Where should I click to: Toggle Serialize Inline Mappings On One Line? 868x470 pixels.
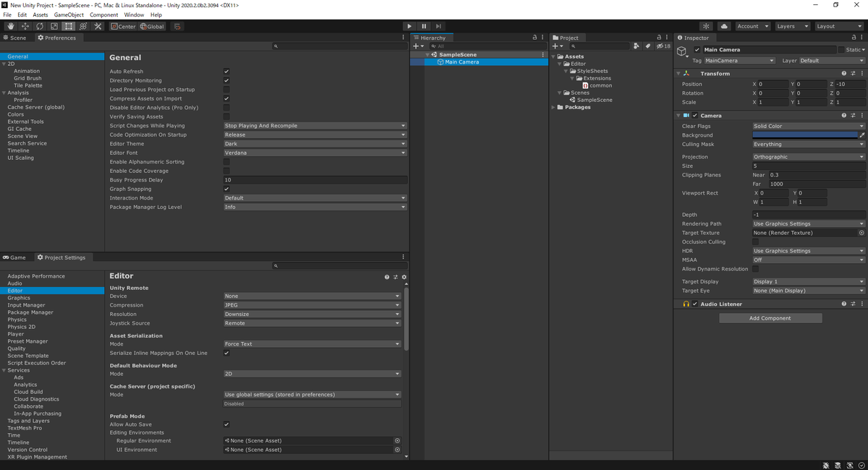tap(226, 353)
